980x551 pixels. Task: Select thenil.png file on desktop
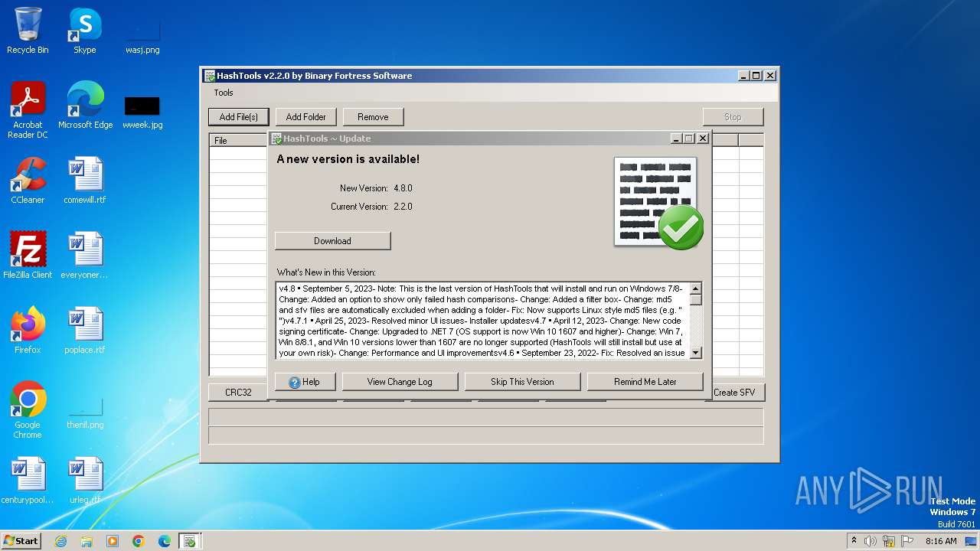(x=85, y=412)
